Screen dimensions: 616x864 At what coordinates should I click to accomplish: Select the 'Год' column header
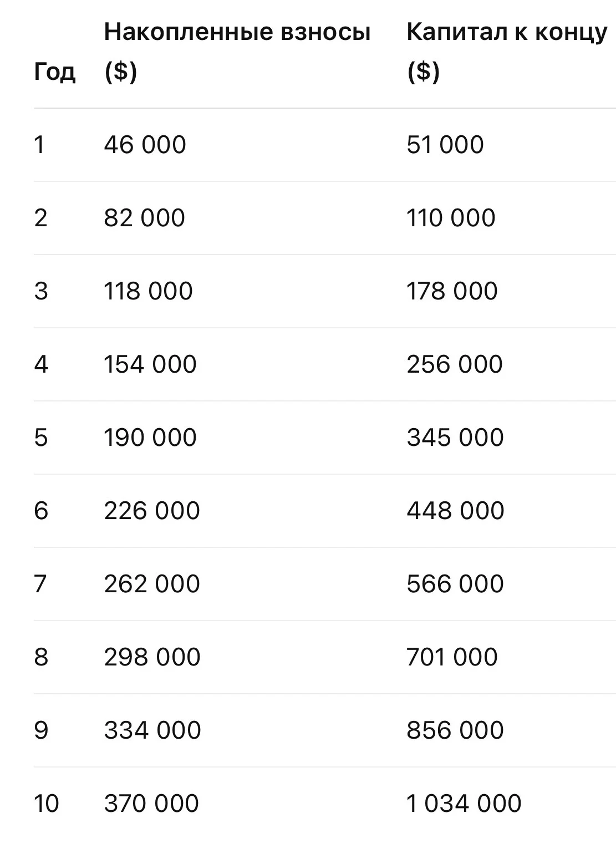coord(54,72)
